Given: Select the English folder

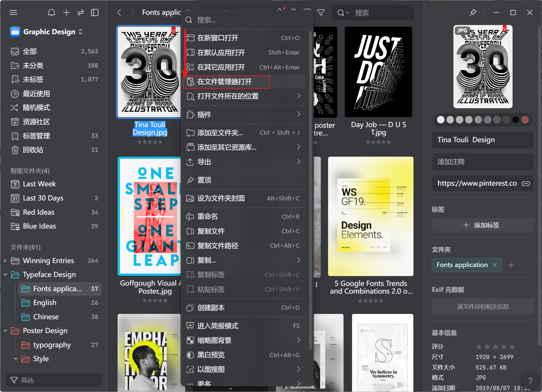Looking at the screenshot, I should pyautogui.click(x=60, y=303).
